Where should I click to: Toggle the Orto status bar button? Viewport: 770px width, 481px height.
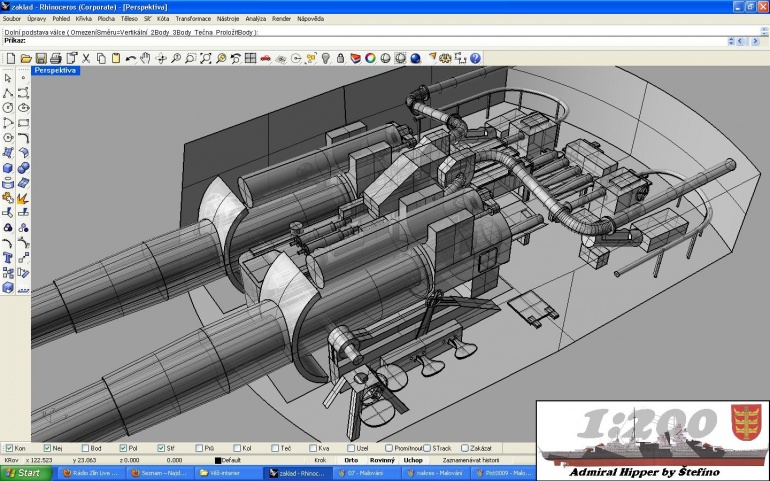click(x=351, y=460)
